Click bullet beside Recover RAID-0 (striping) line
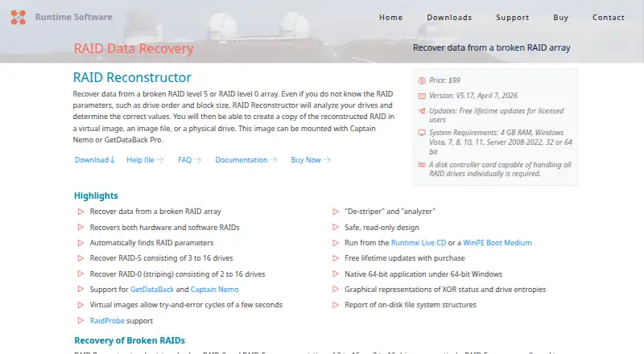Viewport: 644px width, 354px height. click(x=80, y=274)
